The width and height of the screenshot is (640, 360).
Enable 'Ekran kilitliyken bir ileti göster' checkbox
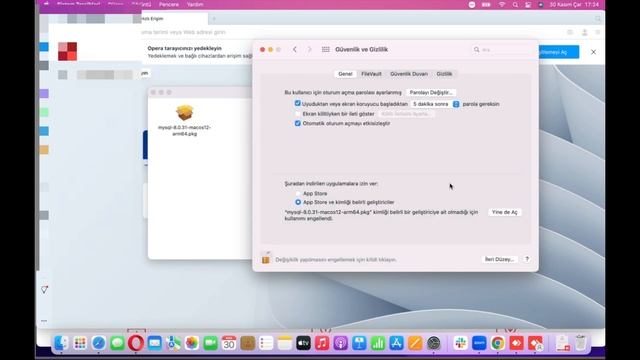298,114
